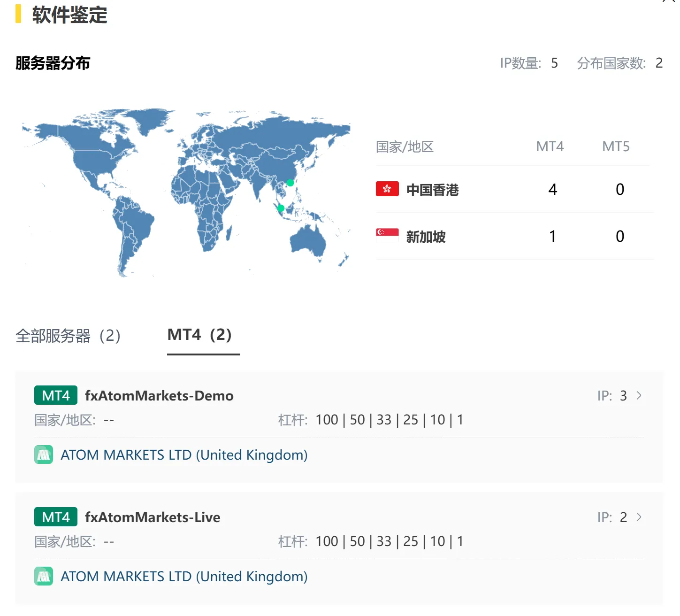The height and width of the screenshot is (616, 680).
Task: Click the MT4 badge beside fxAtomMarkets-Demo
Action: click(x=56, y=395)
